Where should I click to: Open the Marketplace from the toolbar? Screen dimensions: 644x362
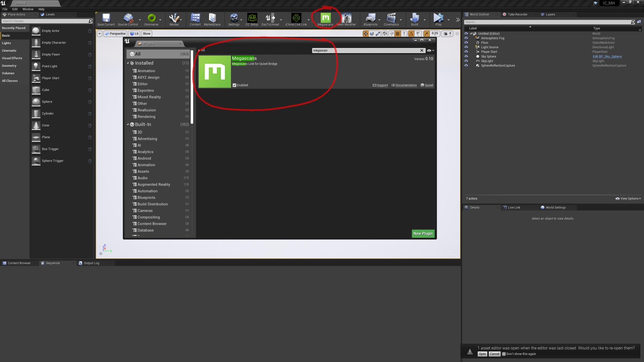(x=212, y=20)
